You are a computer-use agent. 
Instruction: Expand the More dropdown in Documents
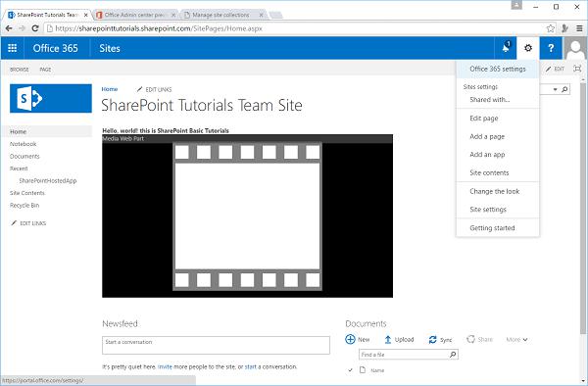pyautogui.click(x=516, y=340)
